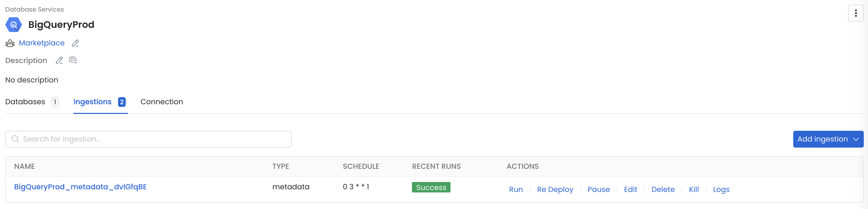Image resolution: width=868 pixels, height=209 pixels.
Task: Delete the metadata ingestion
Action: point(663,190)
